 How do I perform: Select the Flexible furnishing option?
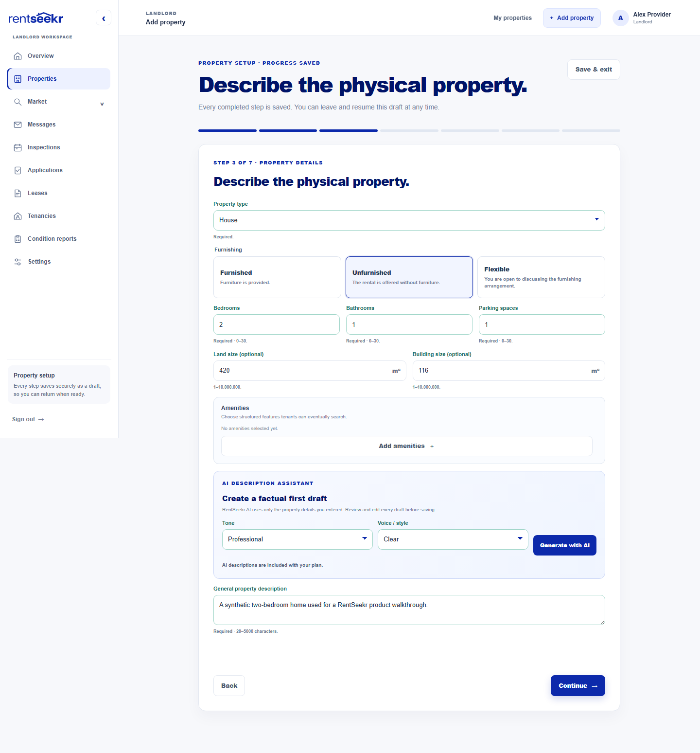(541, 277)
